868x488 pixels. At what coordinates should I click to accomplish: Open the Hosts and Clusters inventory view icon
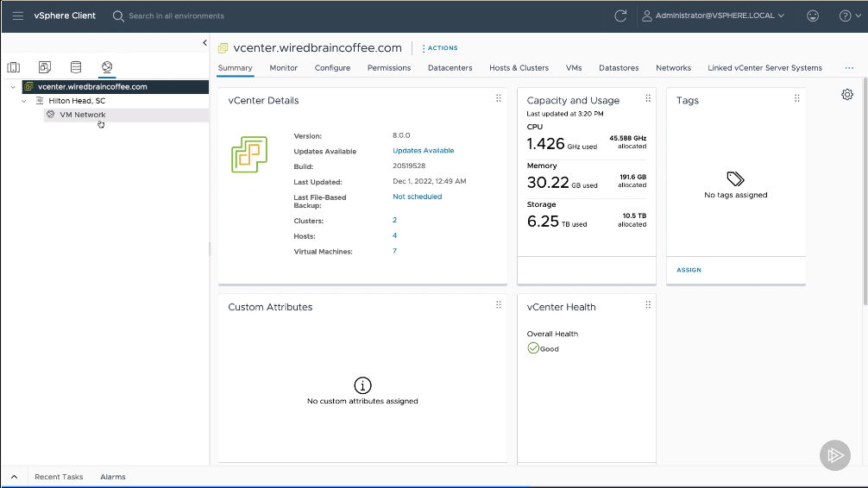click(x=14, y=67)
